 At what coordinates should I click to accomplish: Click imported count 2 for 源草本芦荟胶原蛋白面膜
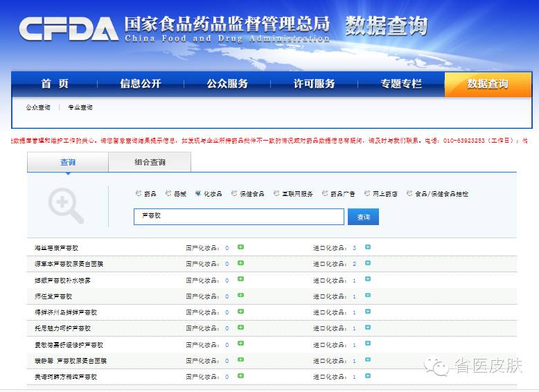point(354,264)
